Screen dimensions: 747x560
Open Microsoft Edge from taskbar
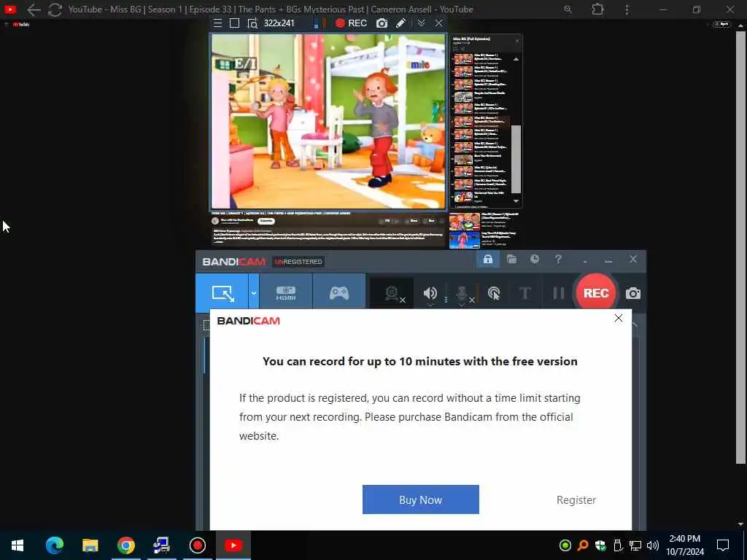click(x=54, y=545)
